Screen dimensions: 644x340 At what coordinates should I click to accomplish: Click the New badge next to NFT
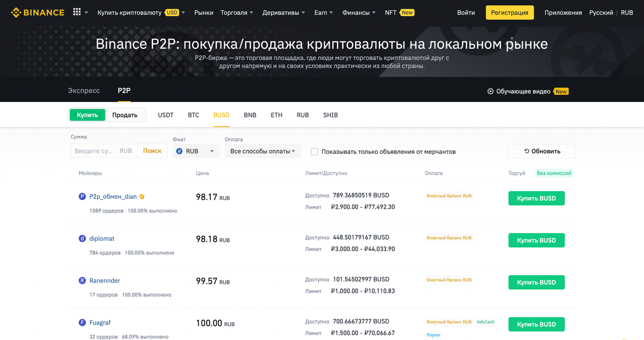[407, 12]
